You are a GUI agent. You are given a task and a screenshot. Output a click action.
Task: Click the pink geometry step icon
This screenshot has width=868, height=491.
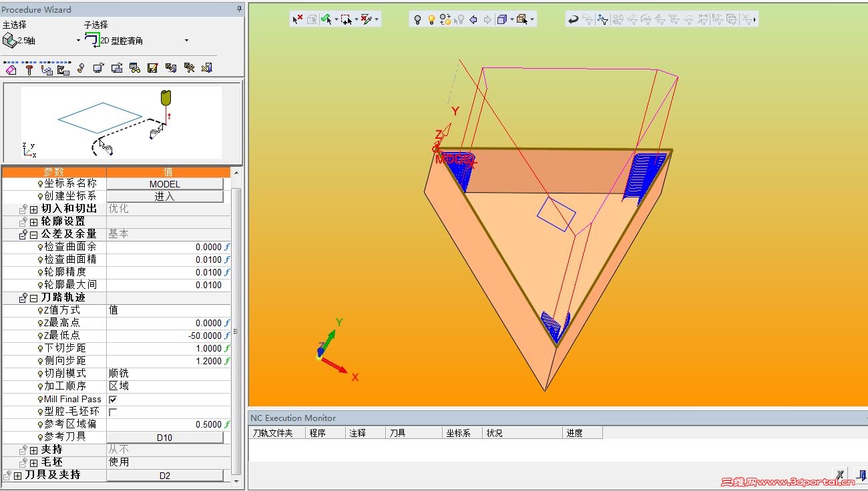pos(11,69)
